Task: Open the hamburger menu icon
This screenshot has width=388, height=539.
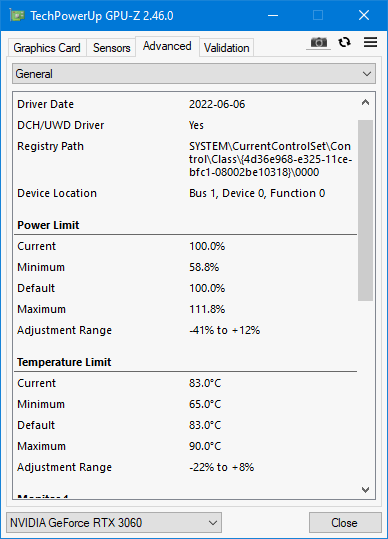Action: (370, 42)
